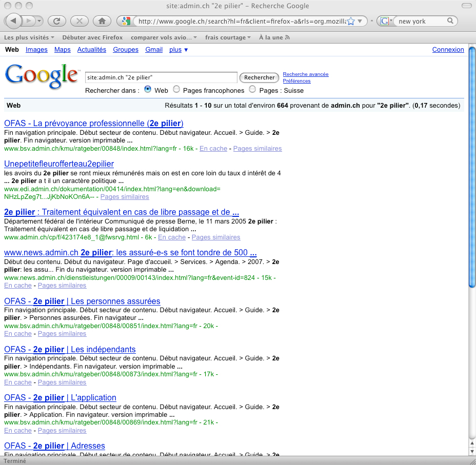Open Recherche avancée link
The image size is (476, 465).
coord(306,74)
